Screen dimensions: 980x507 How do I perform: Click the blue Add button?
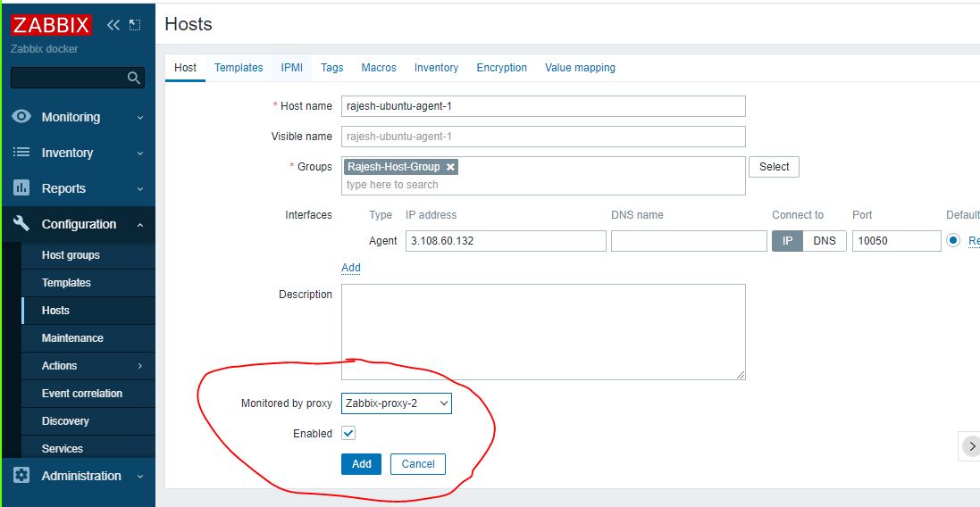pyautogui.click(x=361, y=464)
